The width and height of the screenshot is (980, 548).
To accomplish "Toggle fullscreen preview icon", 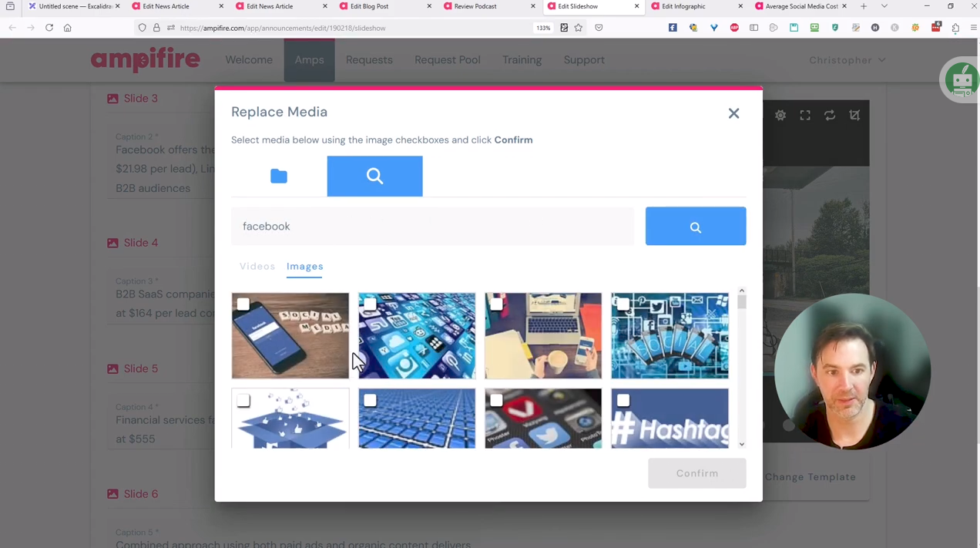I will click(805, 115).
